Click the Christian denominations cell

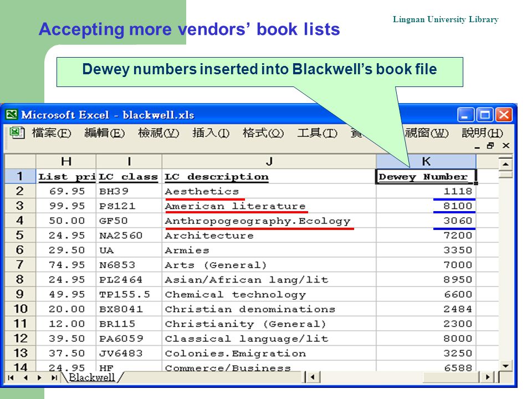(269, 309)
